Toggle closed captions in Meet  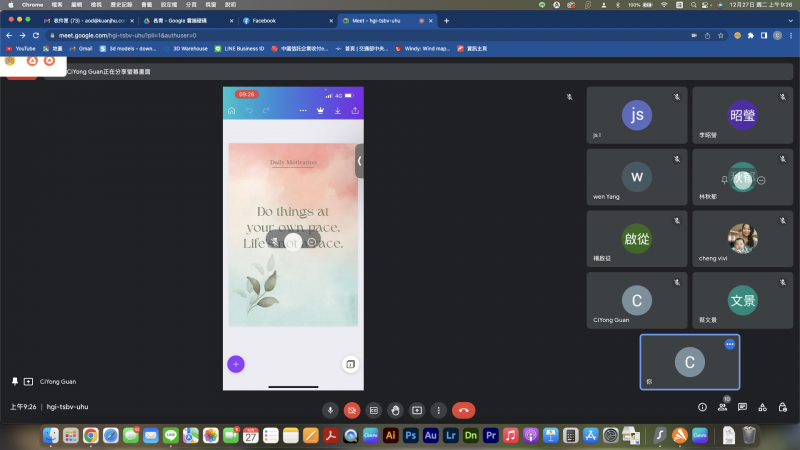coord(373,410)
